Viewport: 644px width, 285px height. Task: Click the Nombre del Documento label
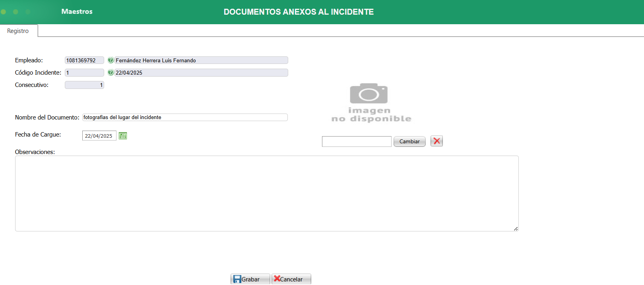(x=47, y=117)
